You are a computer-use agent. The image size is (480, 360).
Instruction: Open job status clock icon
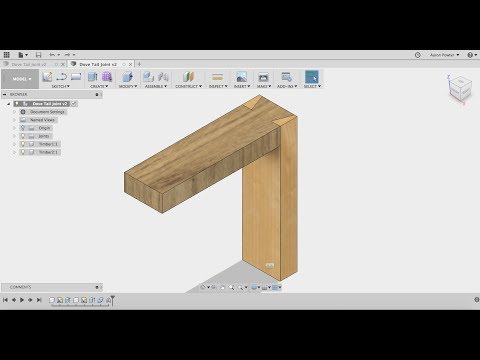[x=418, y=55]
